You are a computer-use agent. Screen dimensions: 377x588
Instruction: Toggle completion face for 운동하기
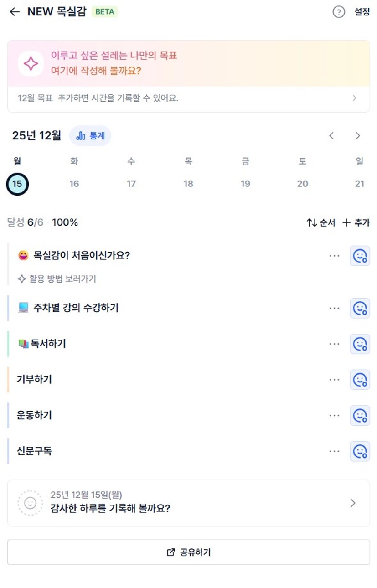coord(360,415)
